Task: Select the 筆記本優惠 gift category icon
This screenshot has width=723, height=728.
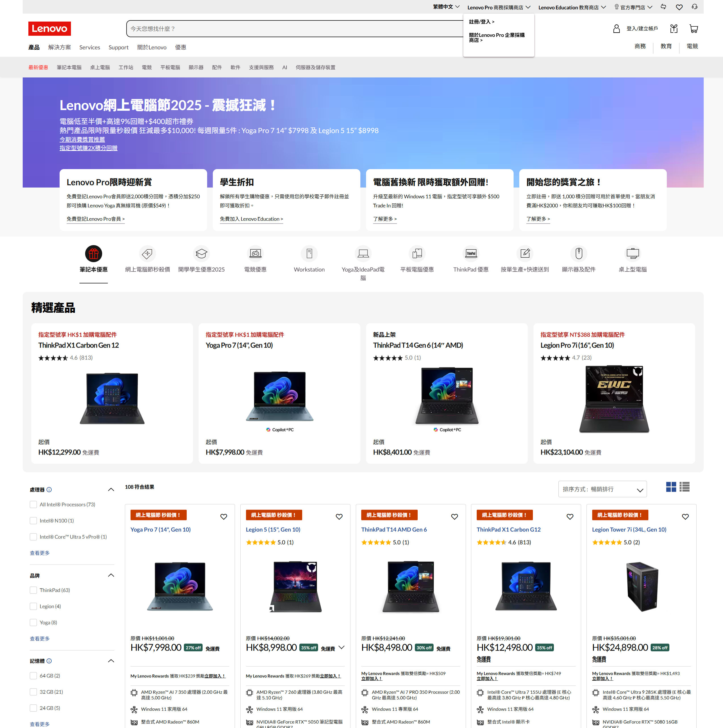Action: coord(93,254)
